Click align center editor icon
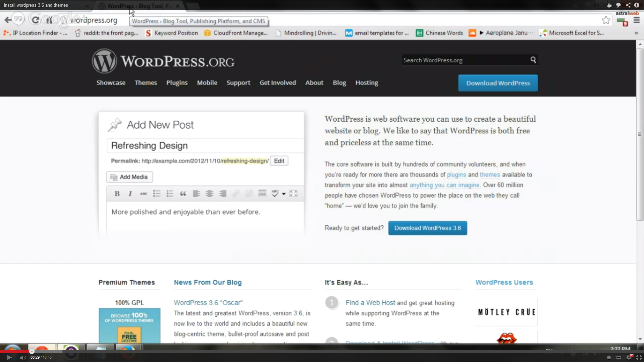Image resolution: width=644 pixels, height=362 pixels. pyautogui.click(x=209, y=194)
